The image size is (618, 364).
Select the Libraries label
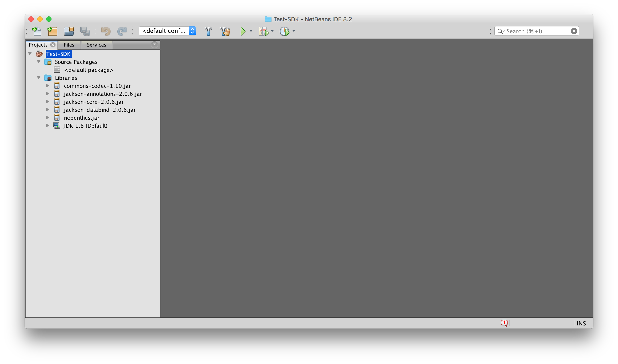pos(66,78)
